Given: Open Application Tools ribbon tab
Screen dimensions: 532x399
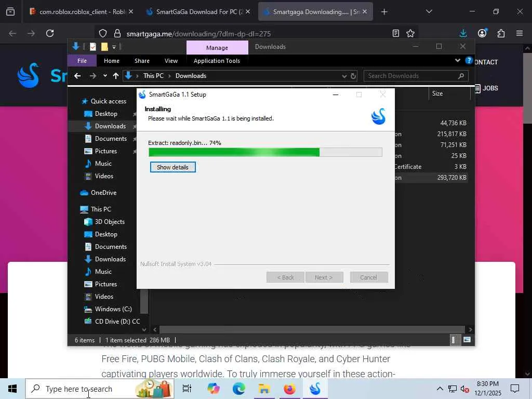Looking at the screenshot, I should (217, 61).
